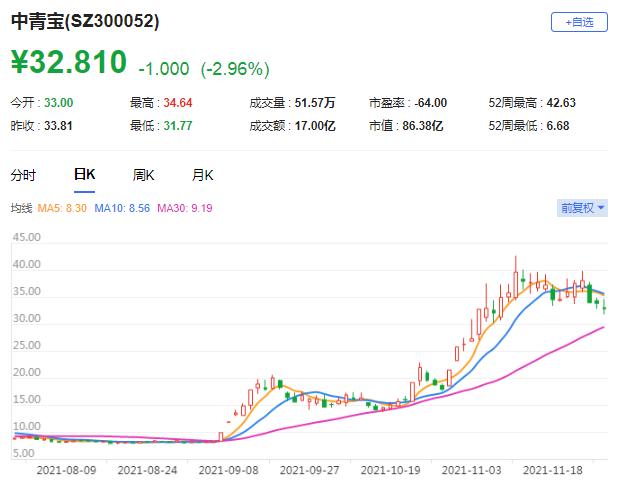Image resolution: width=630 pixels, height=483 pixels.
Task: Click the 市值 value 86.38亿
Action: [423, 126]
